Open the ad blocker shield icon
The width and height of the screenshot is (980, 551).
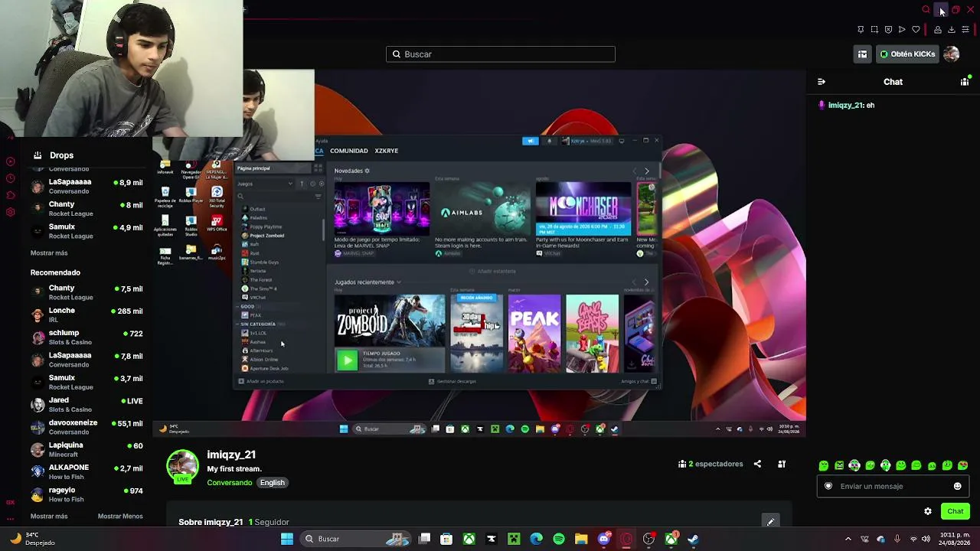pos(888,30)
